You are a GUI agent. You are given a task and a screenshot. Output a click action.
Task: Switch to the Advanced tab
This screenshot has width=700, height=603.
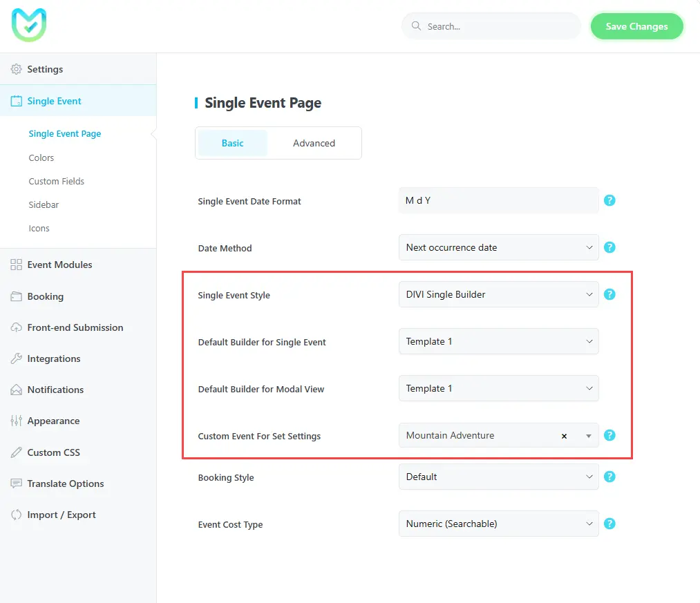coord(314,143)
